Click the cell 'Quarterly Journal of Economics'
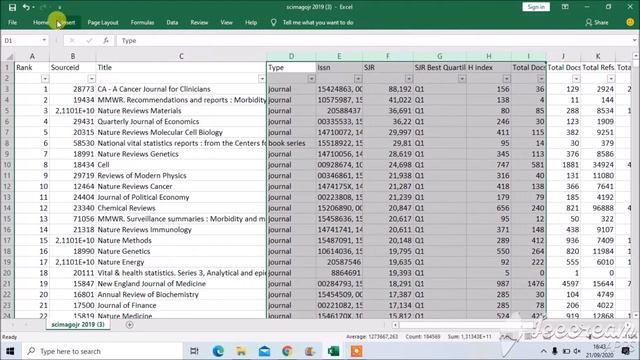640x360 pixels. click(181, 121)
